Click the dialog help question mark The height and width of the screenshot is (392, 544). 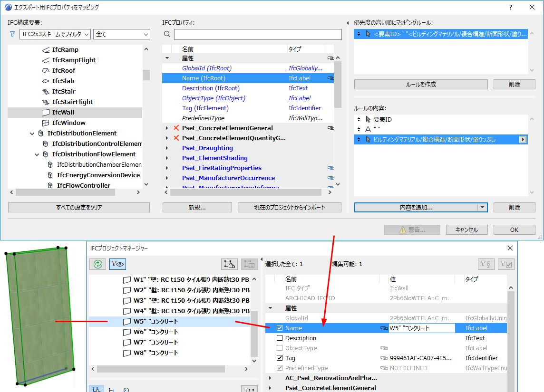pyautogui.click(x=511, y=7)
